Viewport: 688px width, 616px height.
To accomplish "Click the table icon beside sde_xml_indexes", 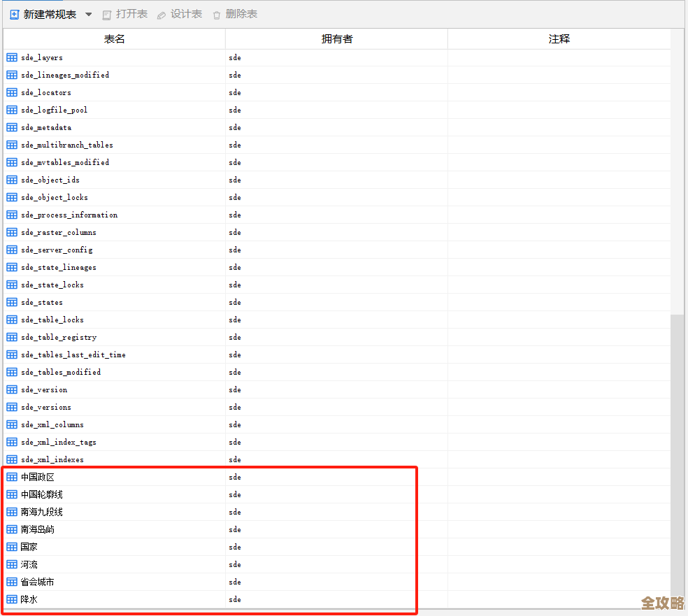I will pos(11,459).
